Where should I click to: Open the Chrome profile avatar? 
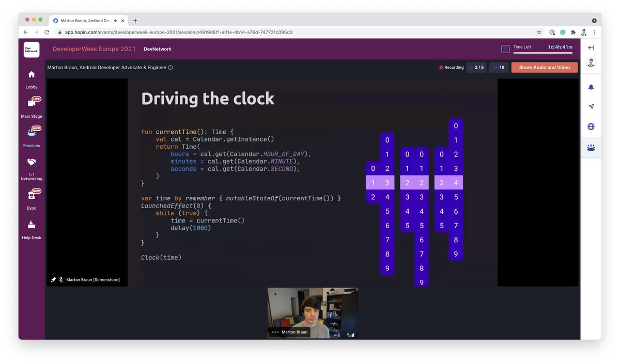point(583,32)
